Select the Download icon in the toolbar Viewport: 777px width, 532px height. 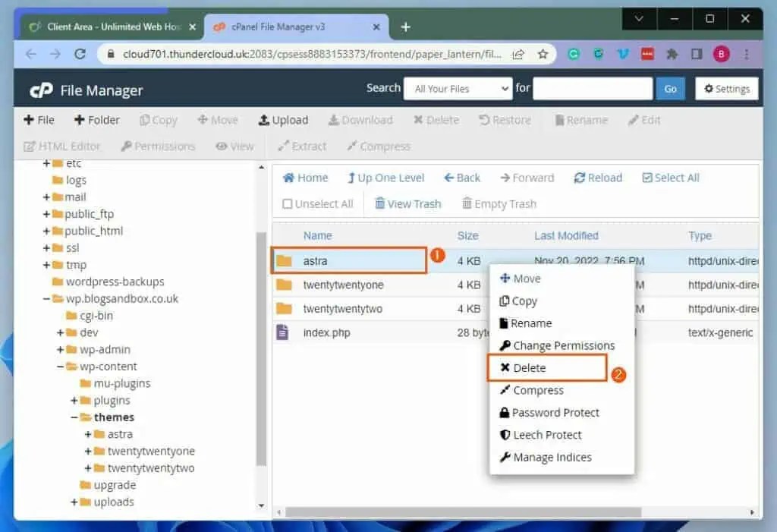(x=361, y=120)
